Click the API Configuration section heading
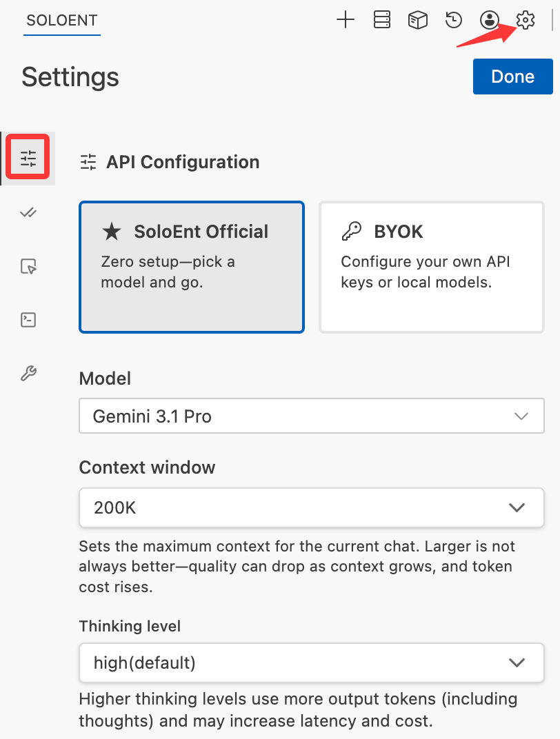The image size is (560, 739). pyautogui.click(x=183, y=162)
